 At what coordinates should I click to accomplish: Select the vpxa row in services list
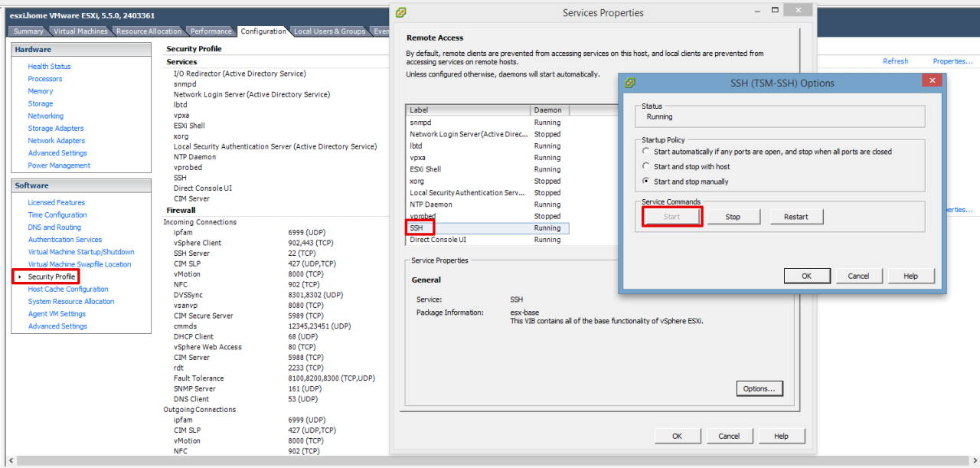[488, 158]
